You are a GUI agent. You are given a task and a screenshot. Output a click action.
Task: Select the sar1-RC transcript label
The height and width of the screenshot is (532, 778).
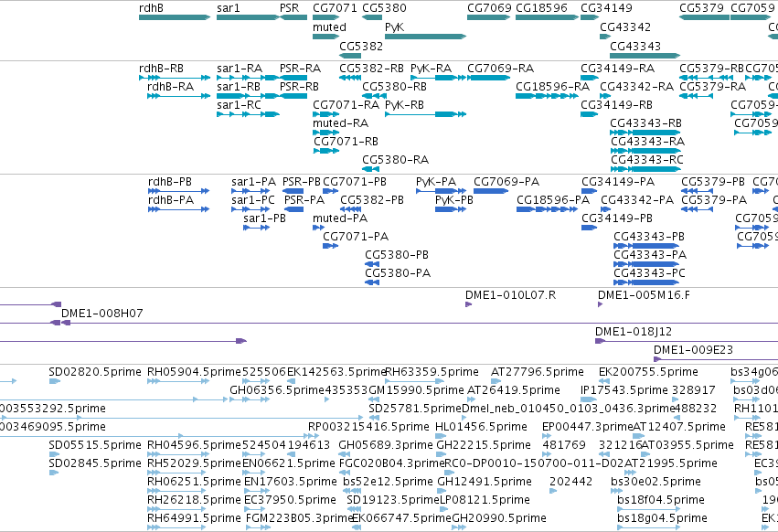[x=240, y=105]
